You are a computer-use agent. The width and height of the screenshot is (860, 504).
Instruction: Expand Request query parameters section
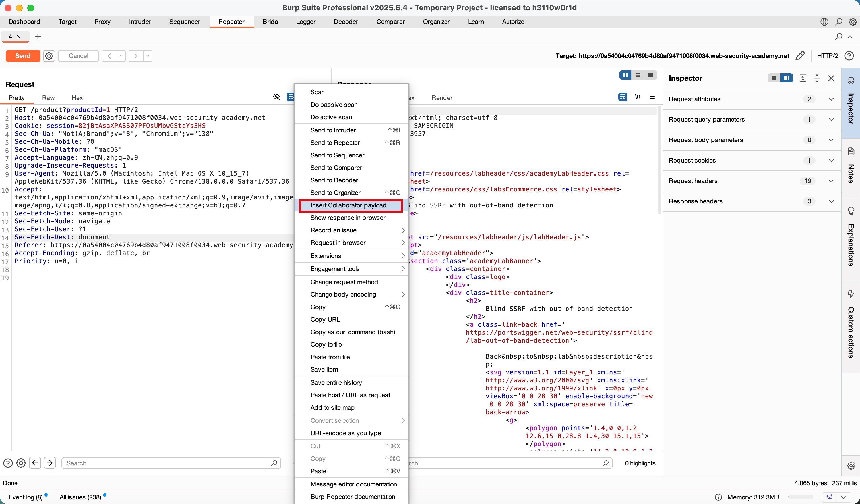[831, 120]
